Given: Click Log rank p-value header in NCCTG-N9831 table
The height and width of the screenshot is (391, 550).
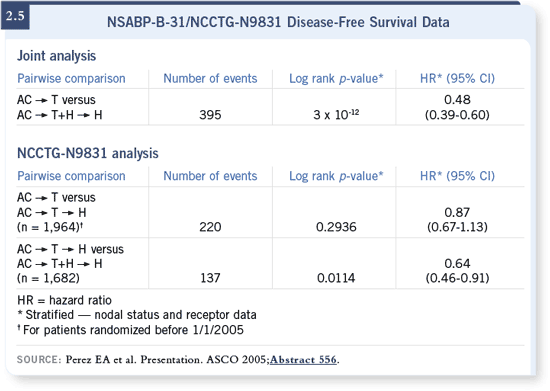Looking at the screenshot, I should [336, 176].
